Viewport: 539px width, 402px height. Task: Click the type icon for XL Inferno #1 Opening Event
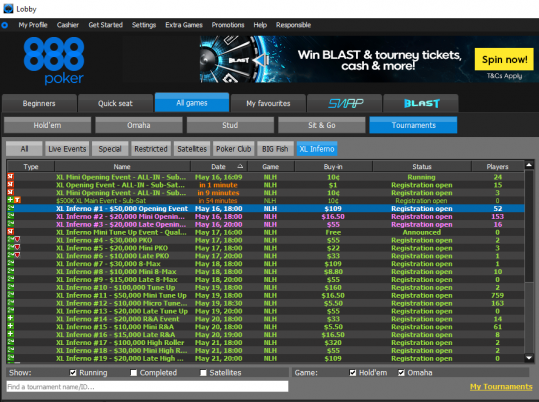11,208
